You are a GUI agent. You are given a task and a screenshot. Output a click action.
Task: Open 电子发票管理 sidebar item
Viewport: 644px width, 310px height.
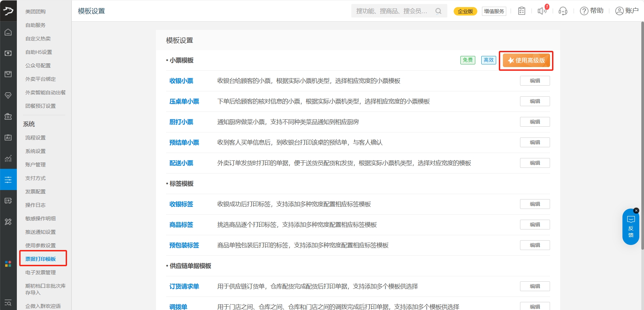click(x=40, y=273)
